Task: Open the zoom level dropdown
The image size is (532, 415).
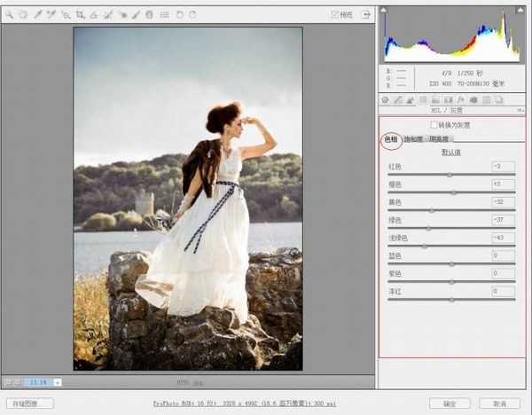Action: (58, 382)
